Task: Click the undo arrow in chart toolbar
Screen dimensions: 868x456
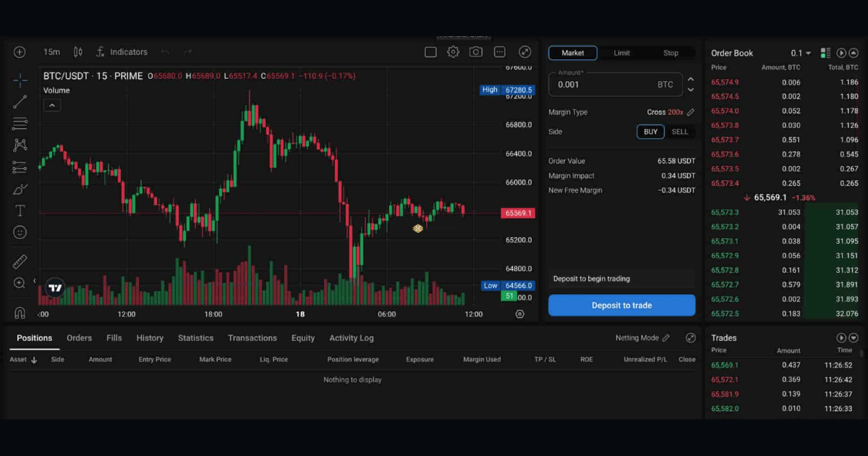Action: point(165,52)
